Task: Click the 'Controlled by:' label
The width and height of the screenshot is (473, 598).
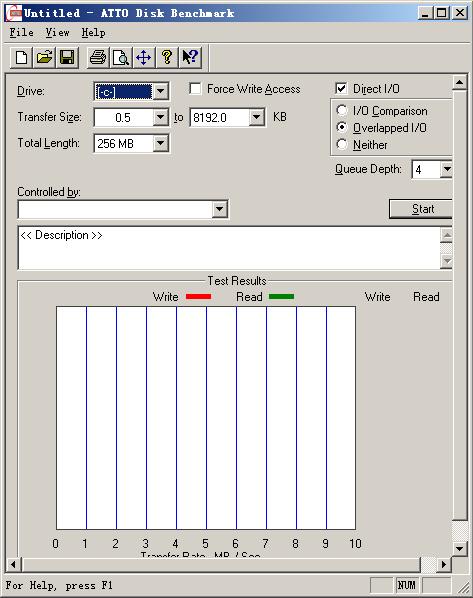Action: 49,192
